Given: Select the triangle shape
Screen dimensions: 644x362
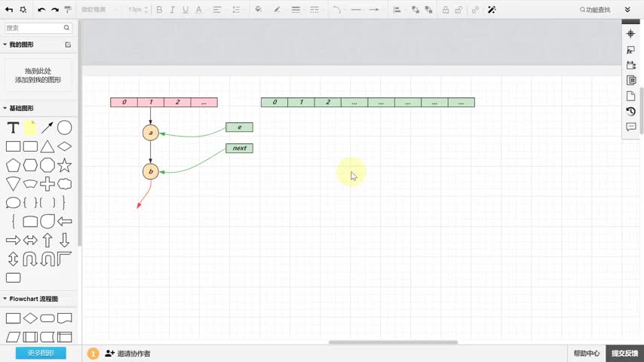Looking at the screenshot, I should (48, 147).
